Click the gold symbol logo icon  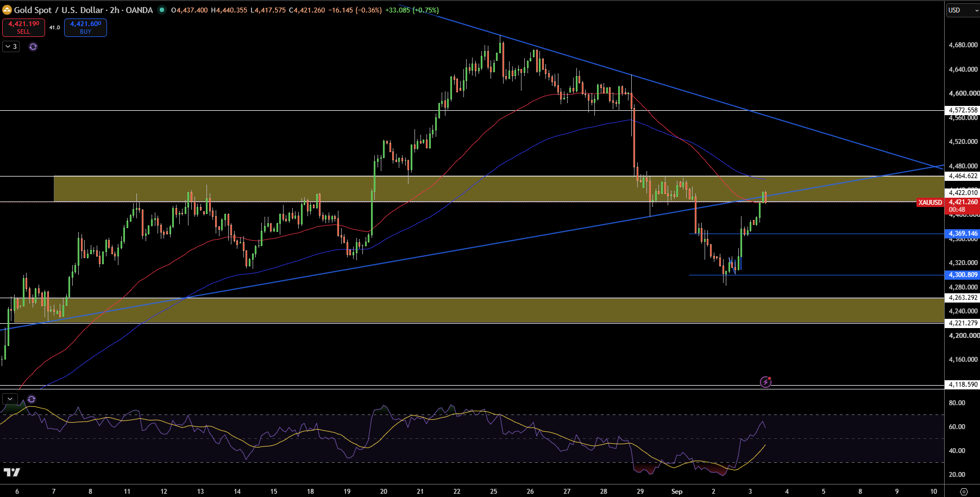click(x=7, y=10)
